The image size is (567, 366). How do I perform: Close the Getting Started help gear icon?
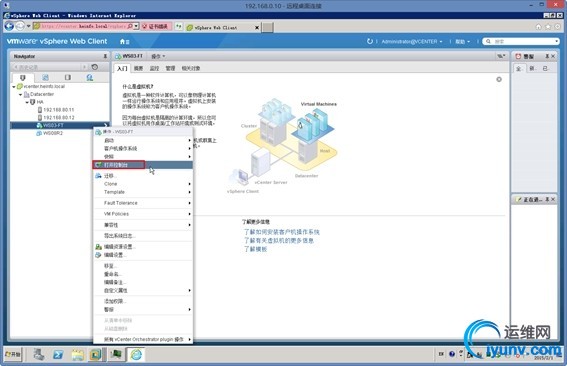[x=499, y=79]
